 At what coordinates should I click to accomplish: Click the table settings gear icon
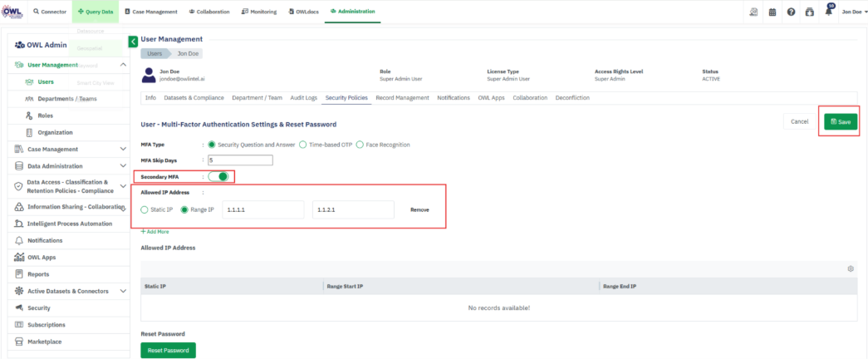(x=851, y=268)
